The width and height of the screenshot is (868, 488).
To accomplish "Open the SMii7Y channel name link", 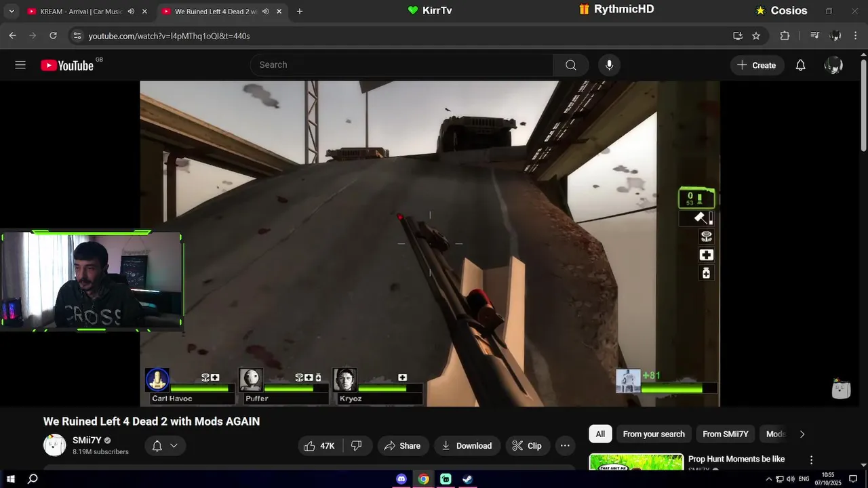I will coord(87,441).
